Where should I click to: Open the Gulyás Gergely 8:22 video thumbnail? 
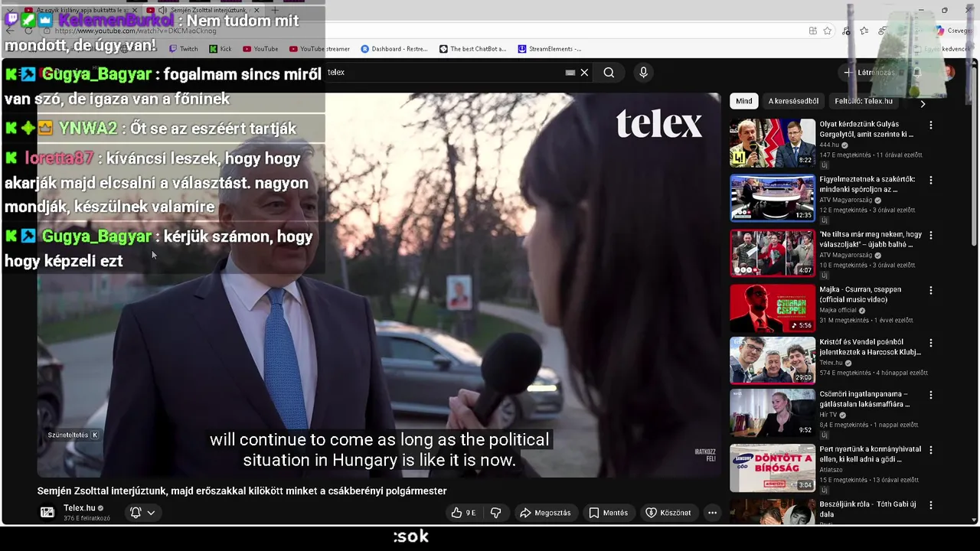[x=773, y=142]
